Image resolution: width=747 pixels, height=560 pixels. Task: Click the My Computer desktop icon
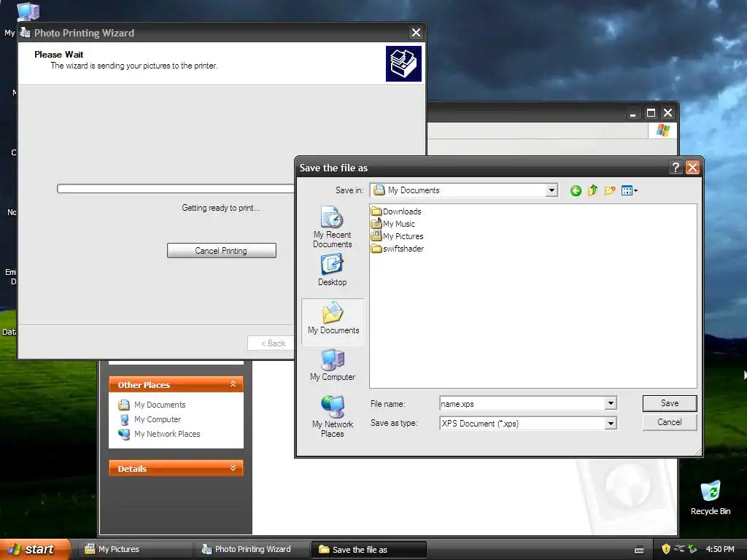tap(28, 12)
